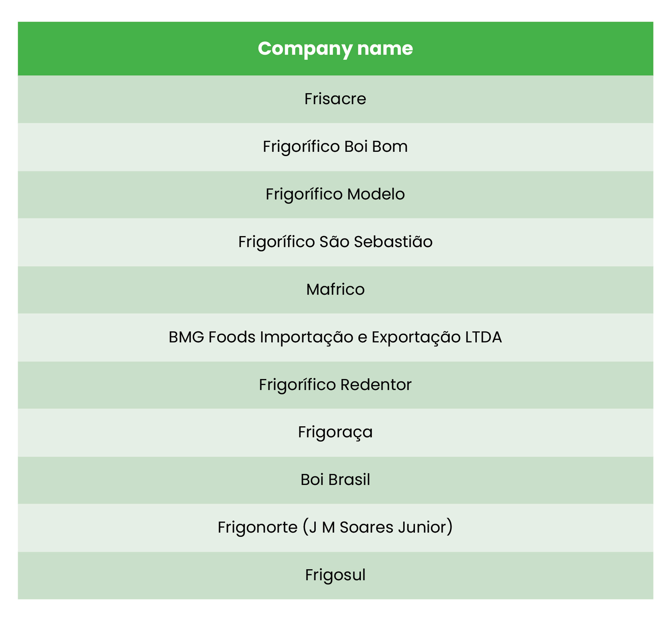Click the word "Bom" in the Boi Bom row
Viewport: 672px width, 619px height.
tap(390, 146)
